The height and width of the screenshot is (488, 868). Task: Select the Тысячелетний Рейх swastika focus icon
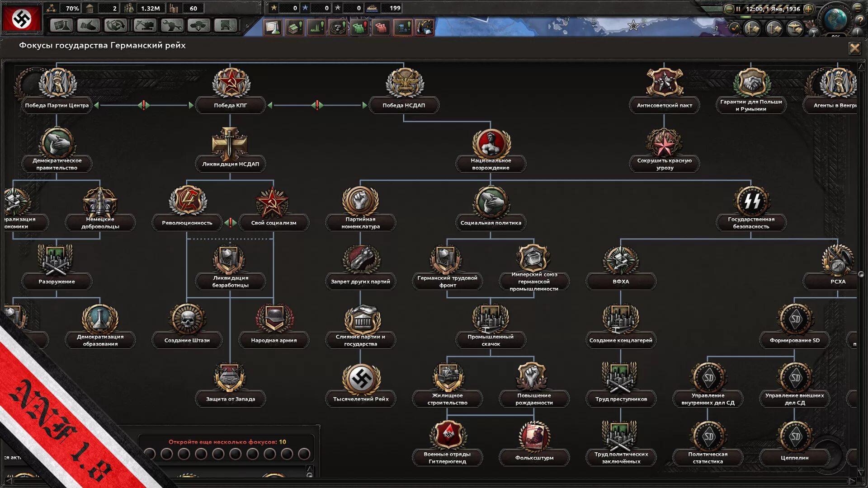[x=361, y=379]
